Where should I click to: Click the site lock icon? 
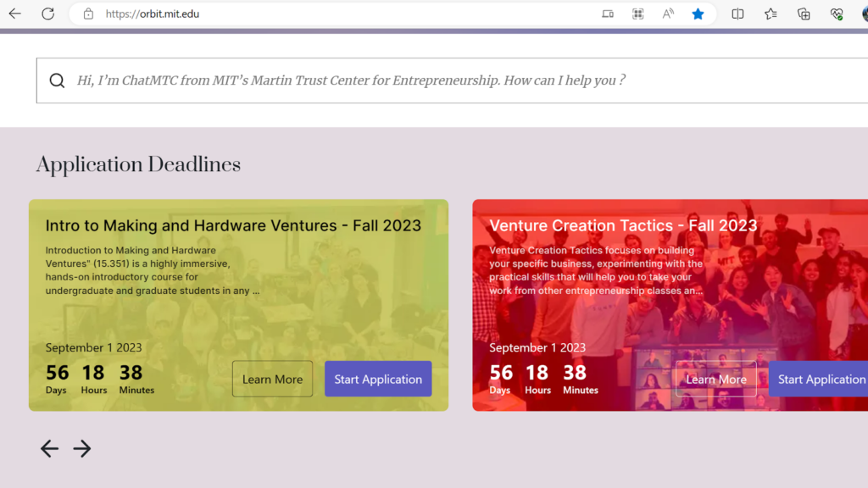pyautogui.click(x=88, y=14)
